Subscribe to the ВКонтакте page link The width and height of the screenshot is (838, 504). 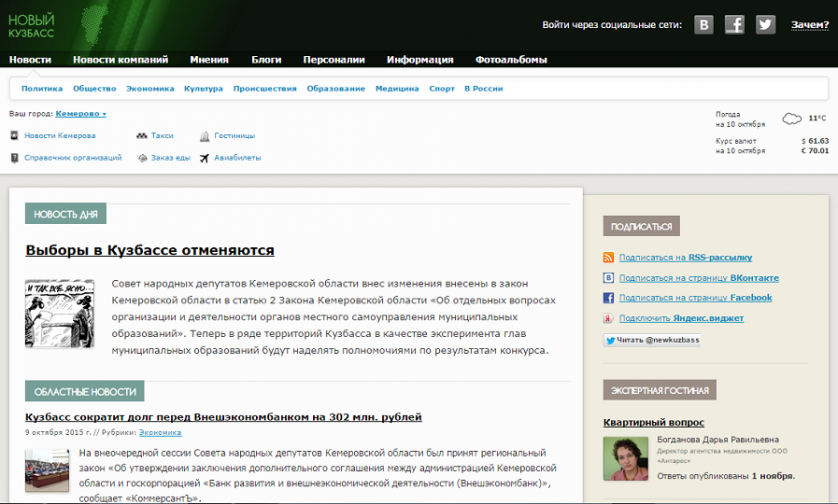click(x=699, y=278)
